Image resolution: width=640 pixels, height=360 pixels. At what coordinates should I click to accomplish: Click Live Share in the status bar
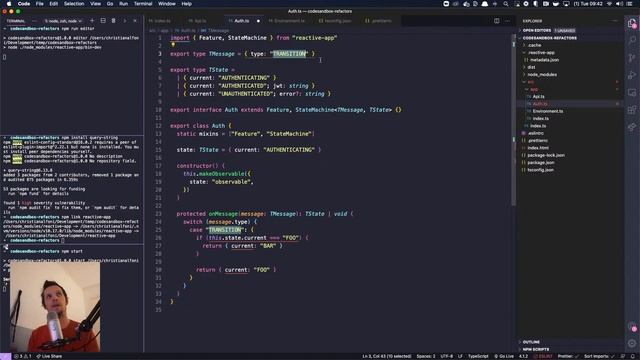pyautogui.click(x=49, y=356)
